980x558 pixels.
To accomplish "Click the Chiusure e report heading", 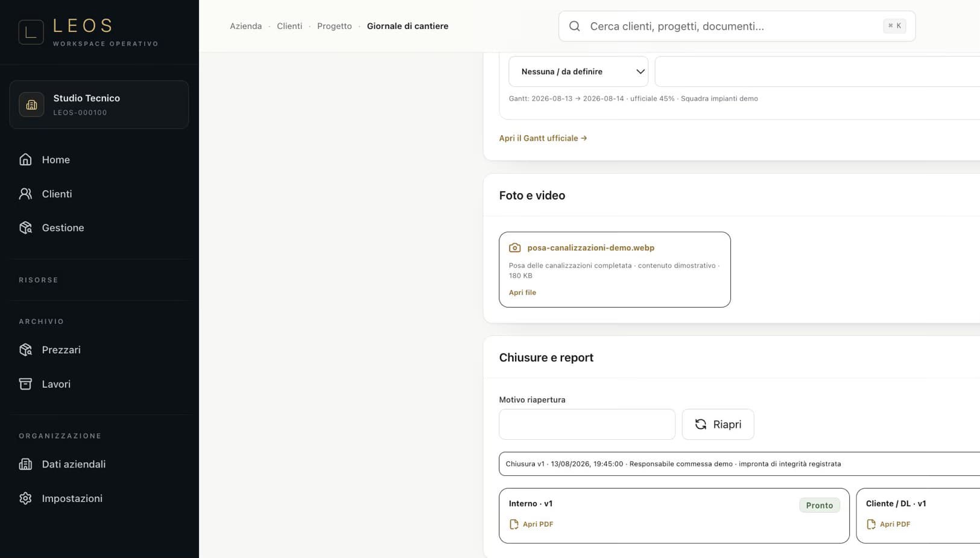I will tap(546, 358).
